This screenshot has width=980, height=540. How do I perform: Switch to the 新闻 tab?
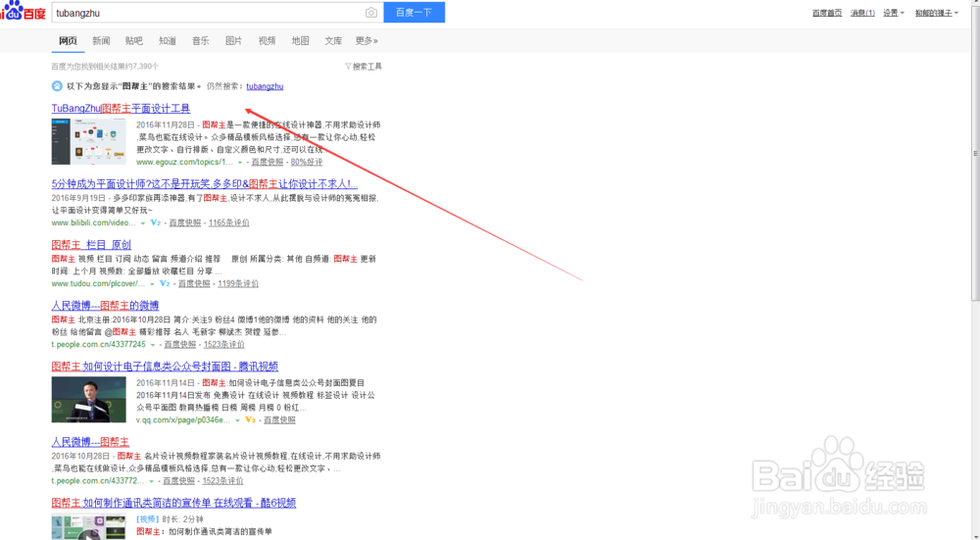tap(101, 40)
